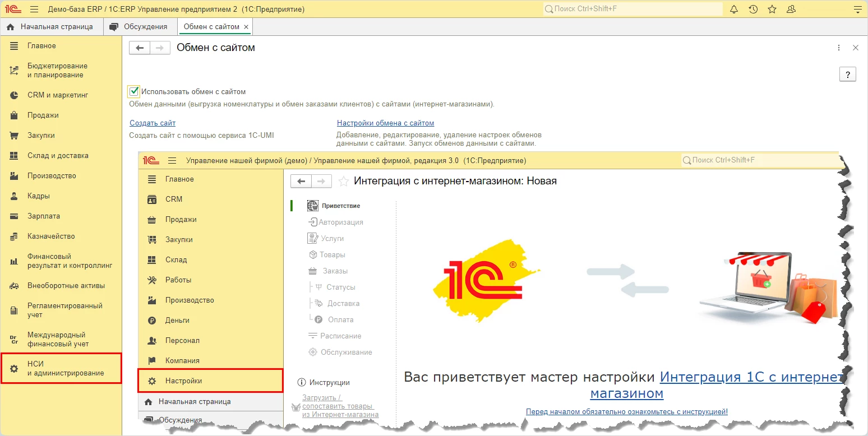Go forward in the Обмен с сайтом form
The height and width of the screenshot is (436, 868).
(160, 48)
